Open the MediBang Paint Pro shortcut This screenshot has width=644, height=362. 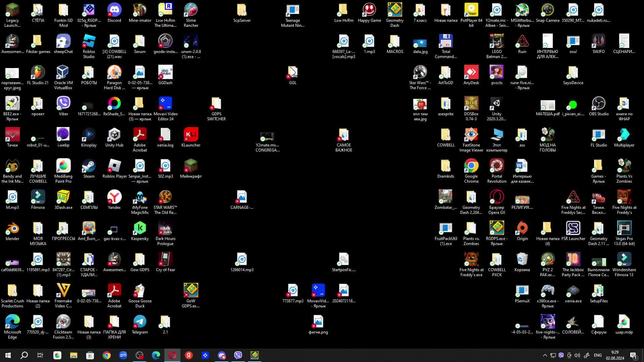(63, 171)
